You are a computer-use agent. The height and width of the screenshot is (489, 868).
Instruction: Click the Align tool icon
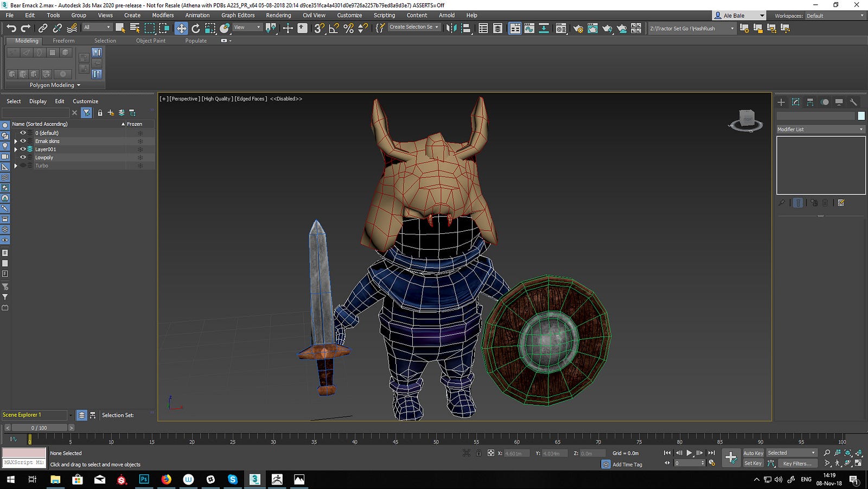pyautogui.click(x=466, y=28)
